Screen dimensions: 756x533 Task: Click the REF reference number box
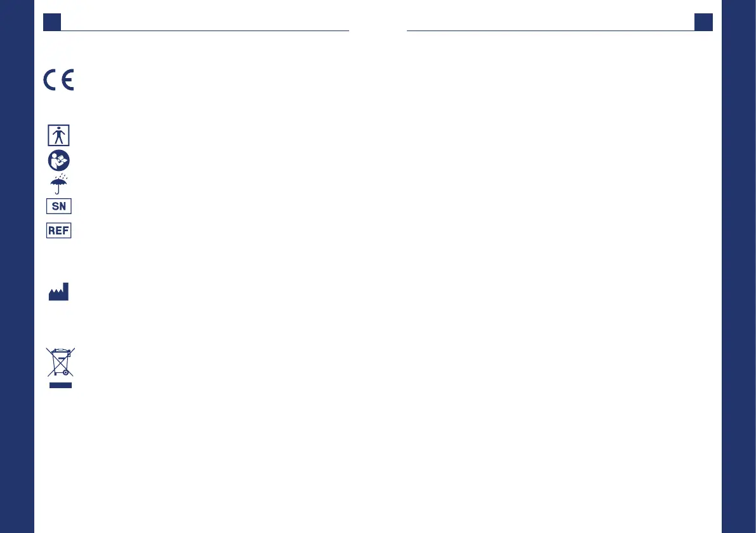click(58, 230)
